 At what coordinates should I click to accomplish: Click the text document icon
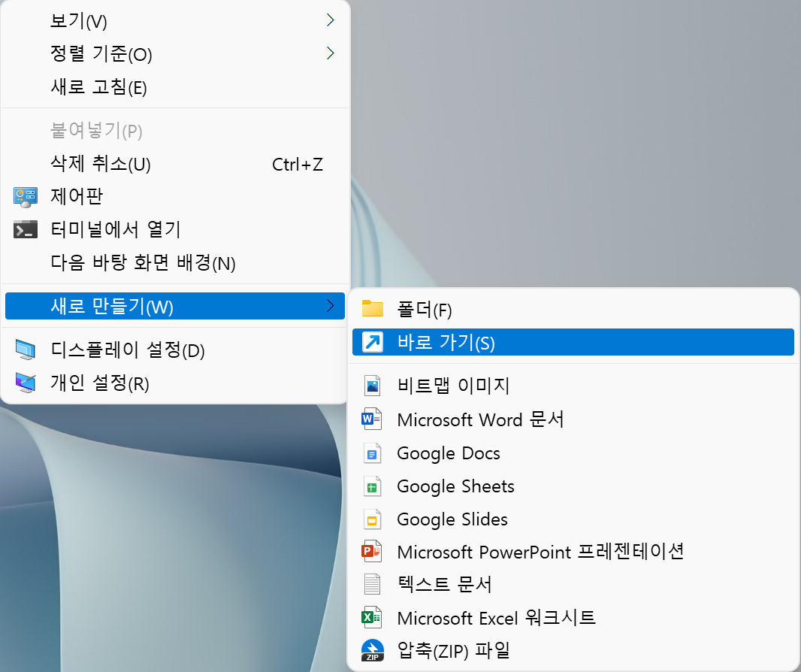[x=373, y=584]
